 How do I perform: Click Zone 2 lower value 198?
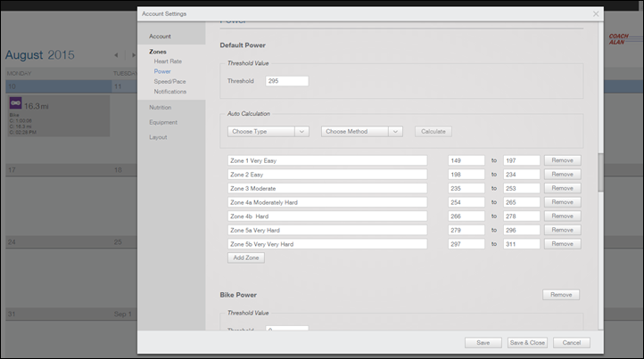[x=466, y=175]
